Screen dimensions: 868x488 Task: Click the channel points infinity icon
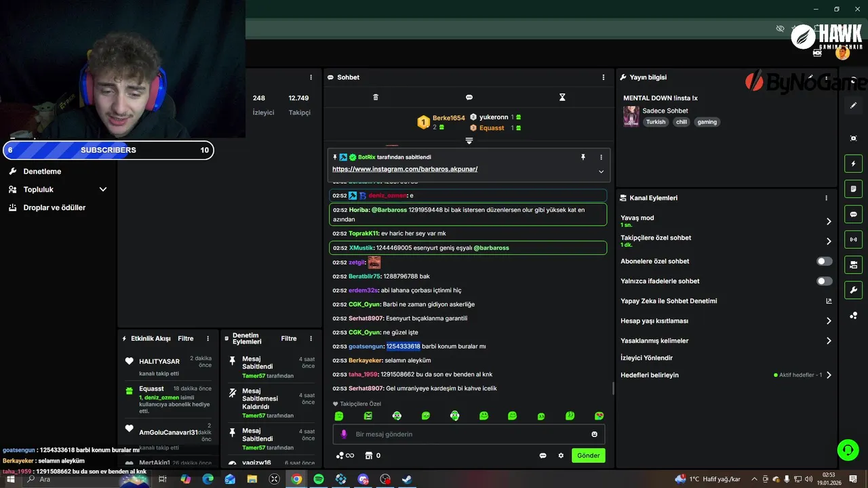click(x=345, y=455)
